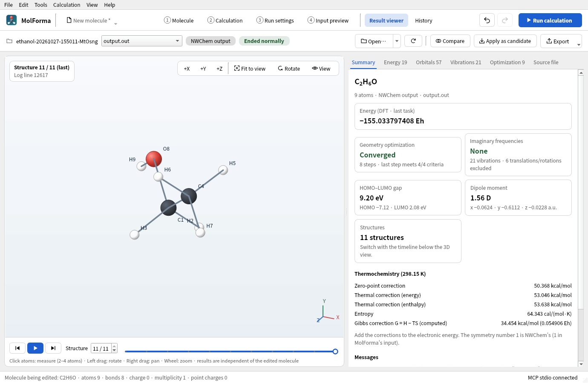Image resolution: width=588 pixels, height=383 pixels.
Task: Click the MolForma app logo icon
Action: click(x=12, y=20)
